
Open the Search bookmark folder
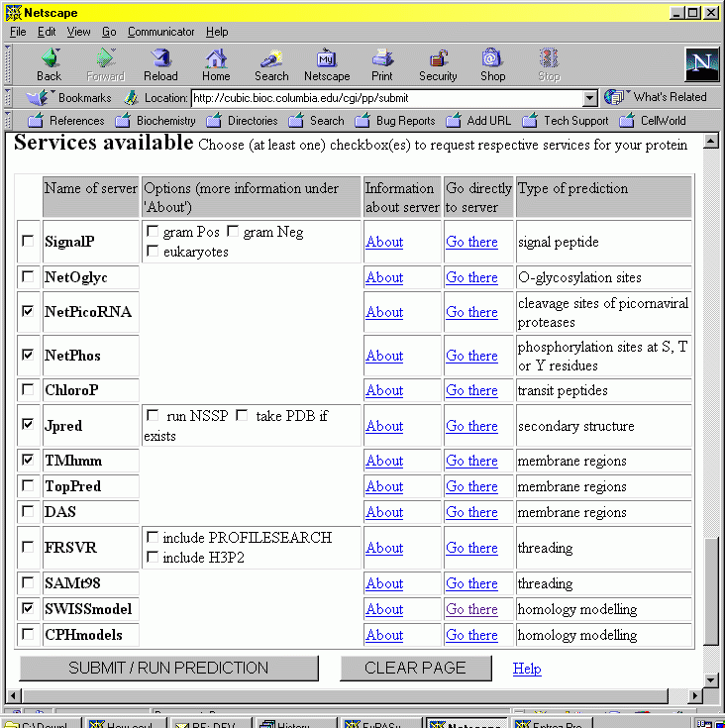click(x=316, y=121)
